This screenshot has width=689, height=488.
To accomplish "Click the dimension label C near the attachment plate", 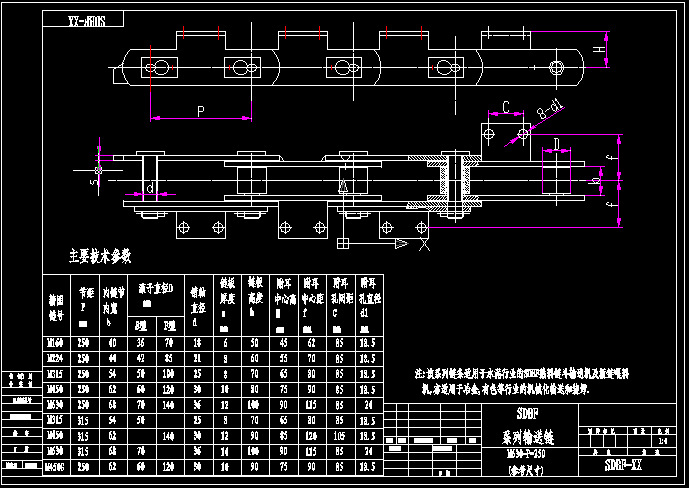I will [x=506, y=107].
